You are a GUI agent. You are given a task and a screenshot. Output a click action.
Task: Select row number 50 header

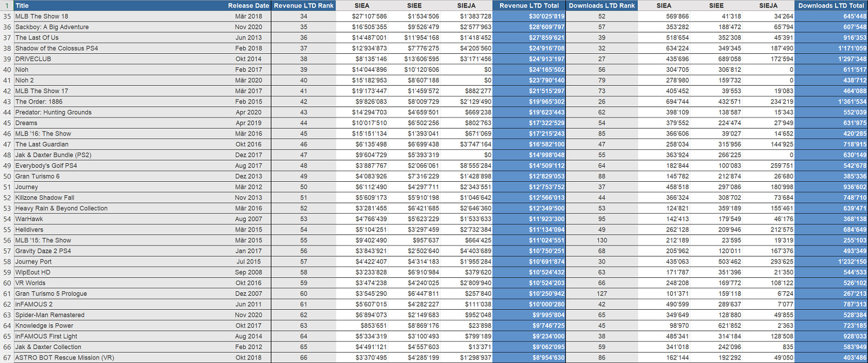coord(7,176)
